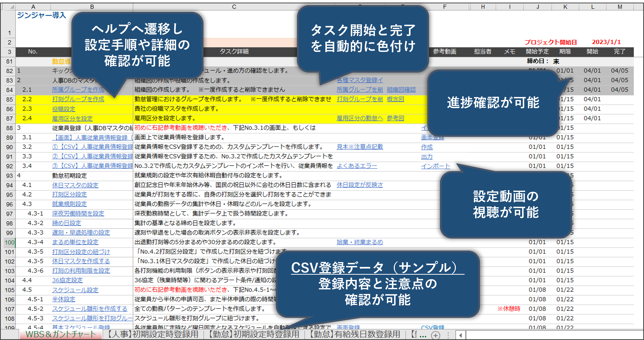This screenshot has width=644, height=340.
Task: Open the 組織図確認 link
Action: click(401, 90)
